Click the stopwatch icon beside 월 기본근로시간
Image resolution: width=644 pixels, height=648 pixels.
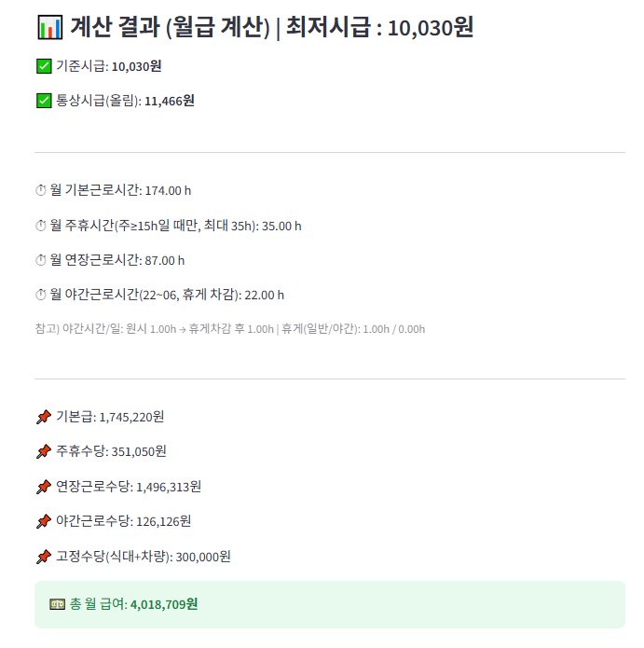(x=40, y=190)
